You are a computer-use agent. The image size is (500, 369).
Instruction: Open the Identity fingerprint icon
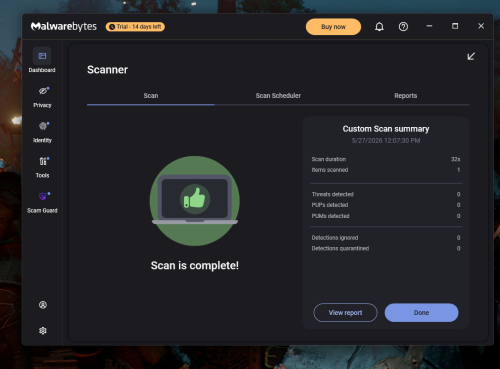(43, 126)
